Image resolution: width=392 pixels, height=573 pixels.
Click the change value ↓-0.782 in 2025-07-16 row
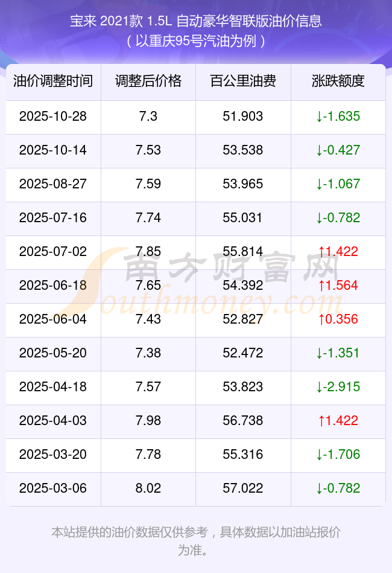pyautogui.click(x=338, y=218)
